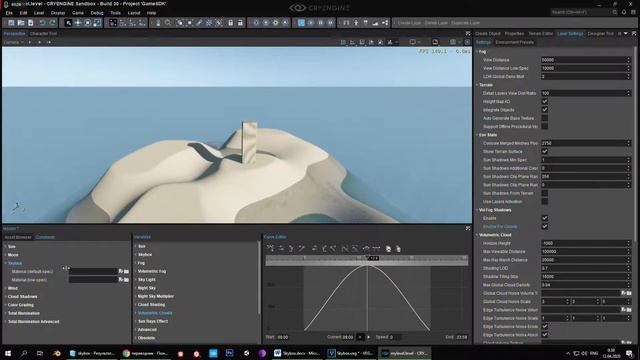
Task: Open the Camera dropdown in viewport
Action: pyautogui.click(x=13, y=42)
